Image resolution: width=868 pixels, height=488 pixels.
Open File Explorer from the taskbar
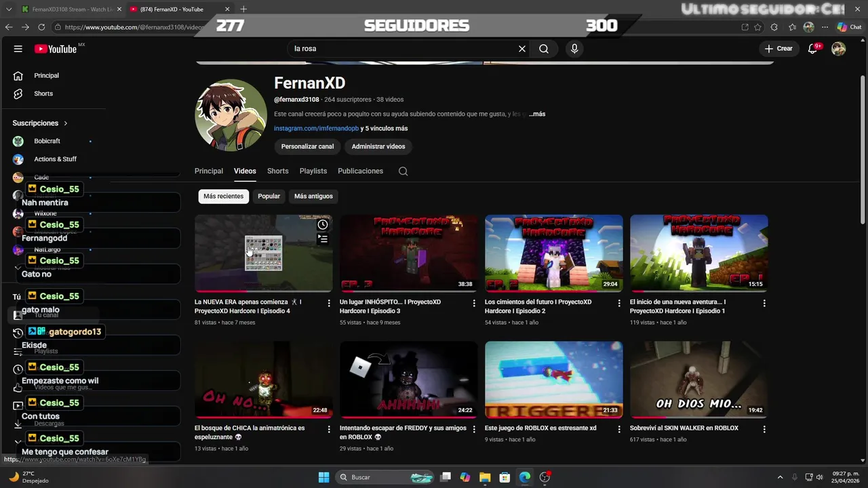coord(485,477)
